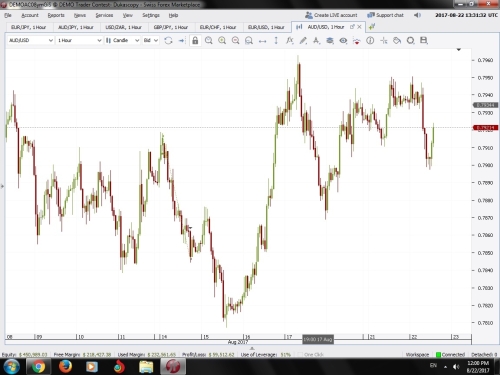The height and width of the screenshot is (375, 500).
Task: Click the 19:00 17 Aug time marker
Action: [318, 339]
